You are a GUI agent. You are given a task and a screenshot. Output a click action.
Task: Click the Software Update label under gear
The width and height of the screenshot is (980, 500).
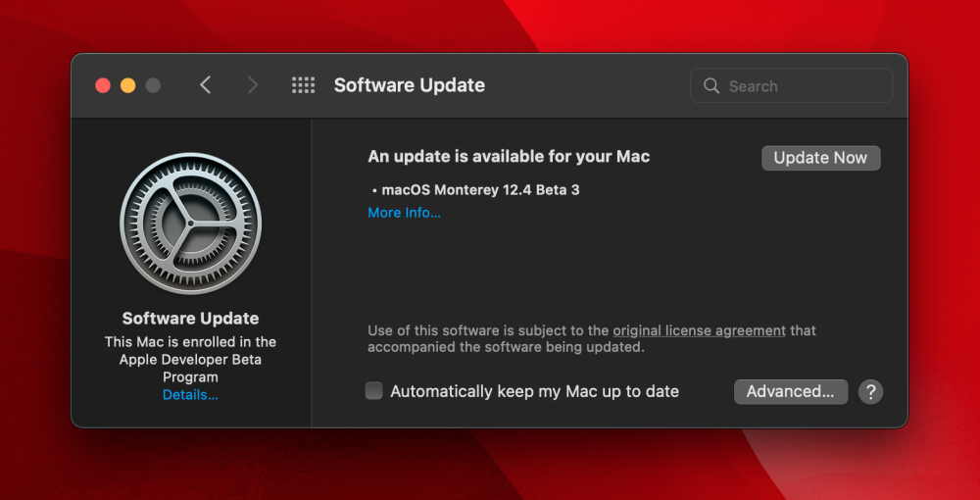click(x=191, y=318)
